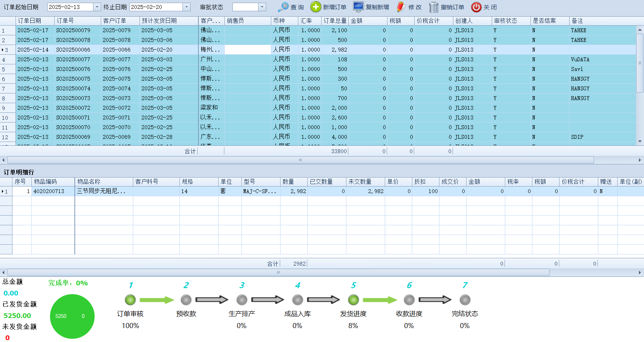
Task: Click the pencil modify (修改) icon
Action: coord(401,7)
